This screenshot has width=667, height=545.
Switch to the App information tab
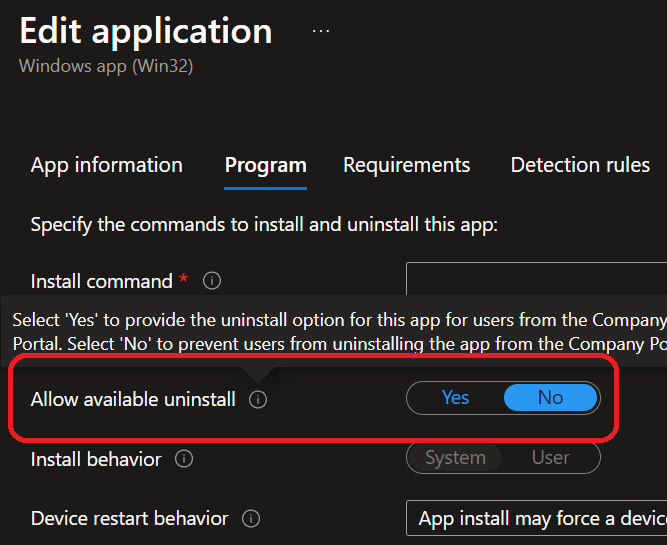tap(107, 165)
